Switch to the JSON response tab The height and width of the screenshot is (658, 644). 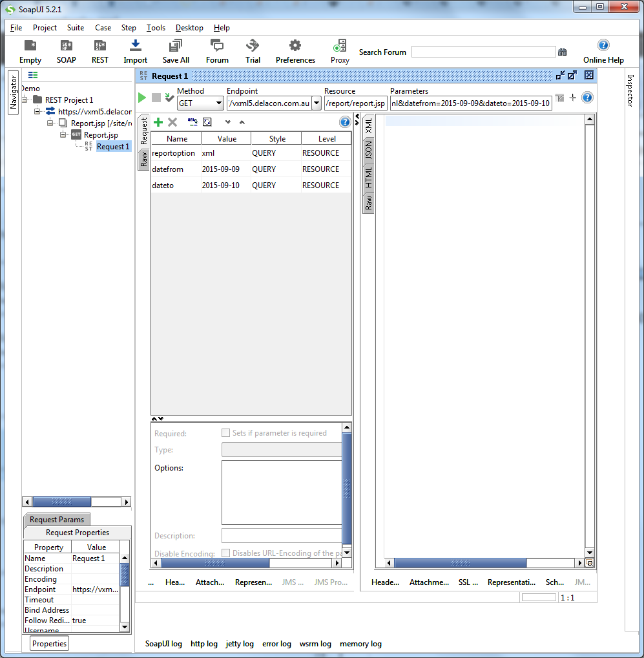coord(369,150)
